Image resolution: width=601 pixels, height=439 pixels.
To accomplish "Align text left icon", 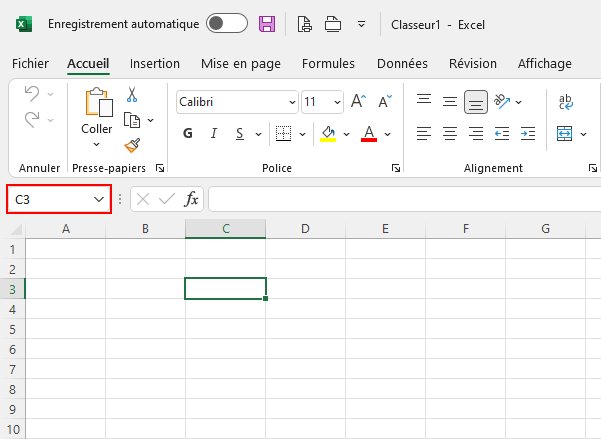I will 424,133.
